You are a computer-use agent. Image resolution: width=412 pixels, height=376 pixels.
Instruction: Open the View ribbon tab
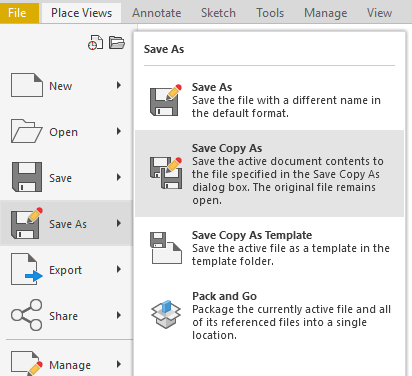(x=379, y=13)
